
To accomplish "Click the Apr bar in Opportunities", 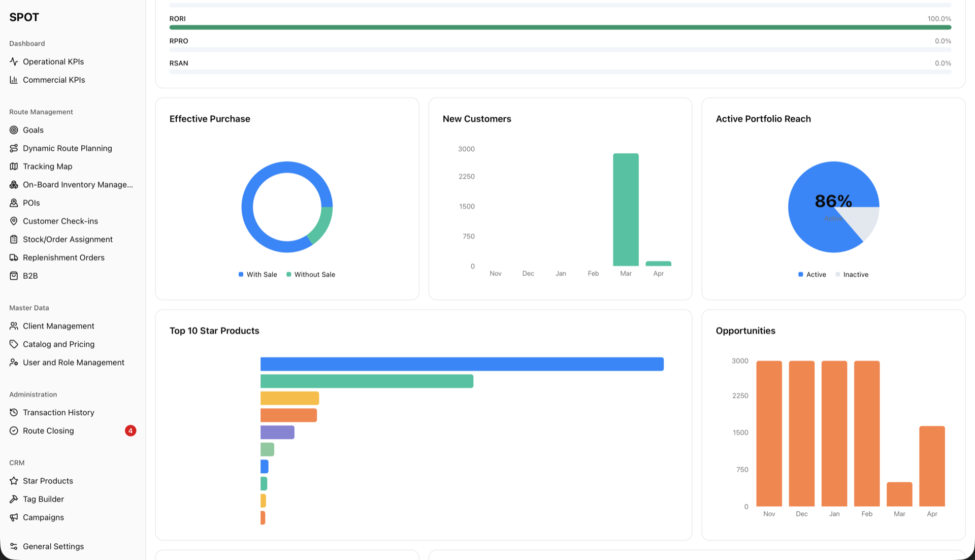I will (x=932, y=466).
